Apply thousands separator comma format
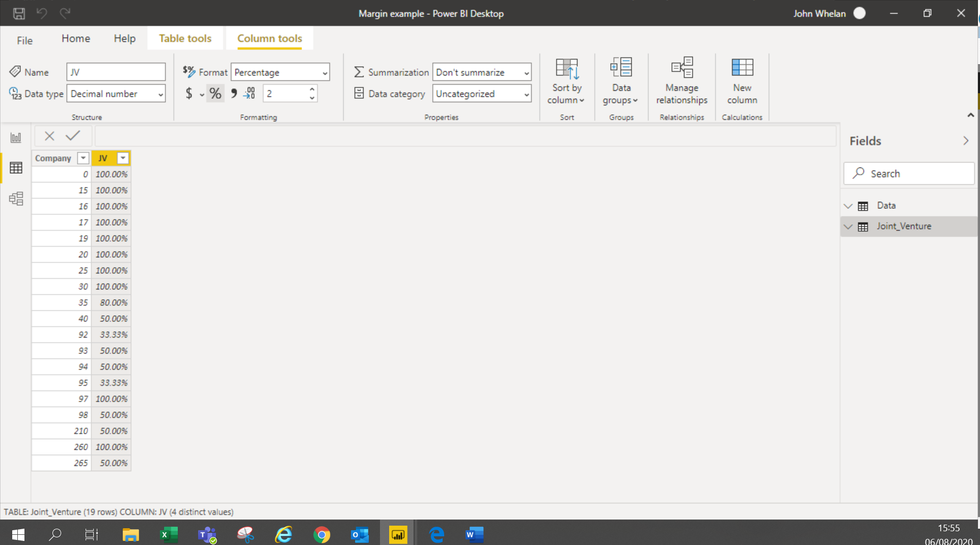Screen dimensions: 980x545 (234, 93)
